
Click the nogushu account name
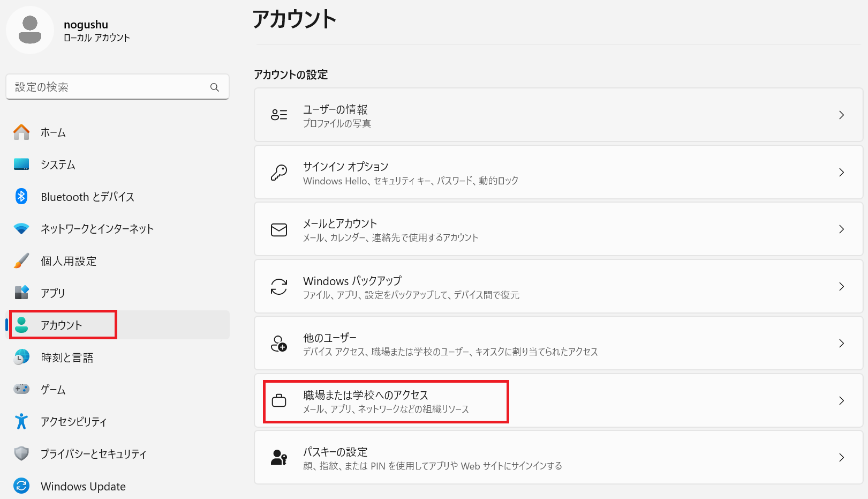pyautogui.click(x=86, y=24)
